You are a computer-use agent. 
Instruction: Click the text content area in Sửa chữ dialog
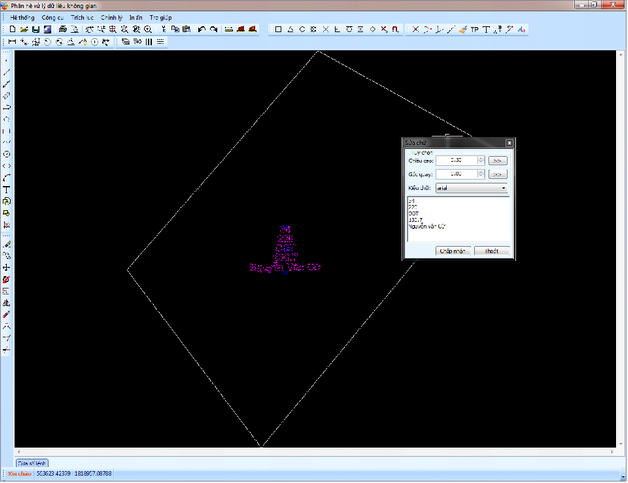coord(458,219)
